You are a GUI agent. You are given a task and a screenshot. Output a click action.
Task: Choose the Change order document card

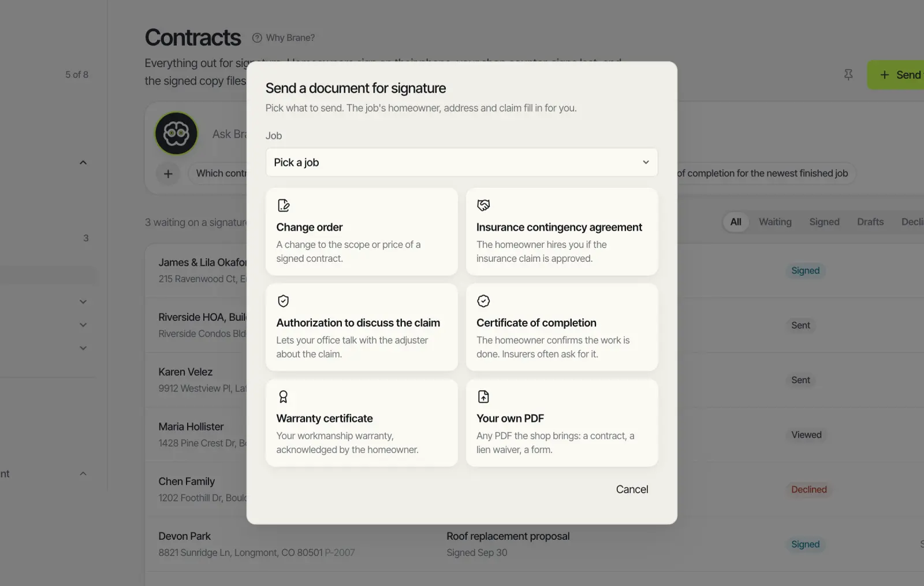coord(362,232)
